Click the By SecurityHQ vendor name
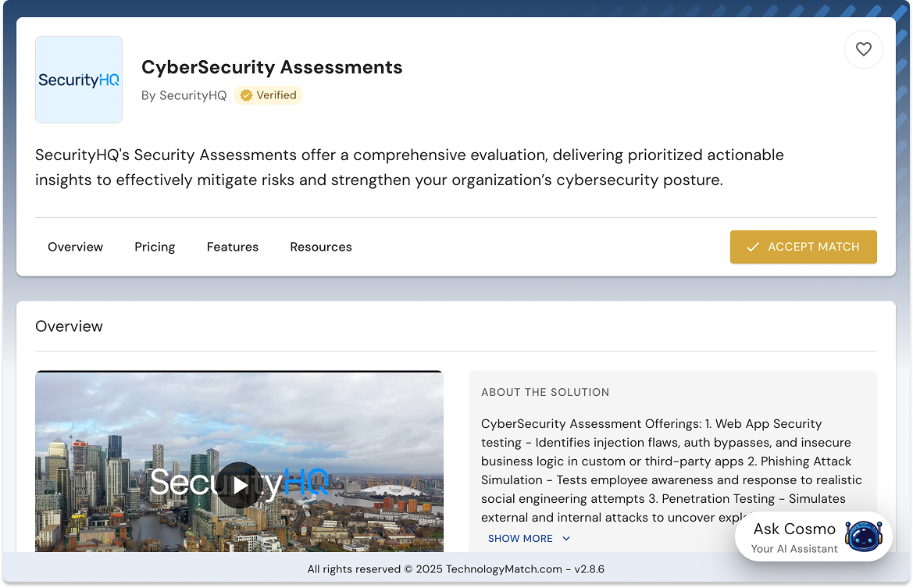The width and height of the screenshot is (913, 588). coord(184,95)
